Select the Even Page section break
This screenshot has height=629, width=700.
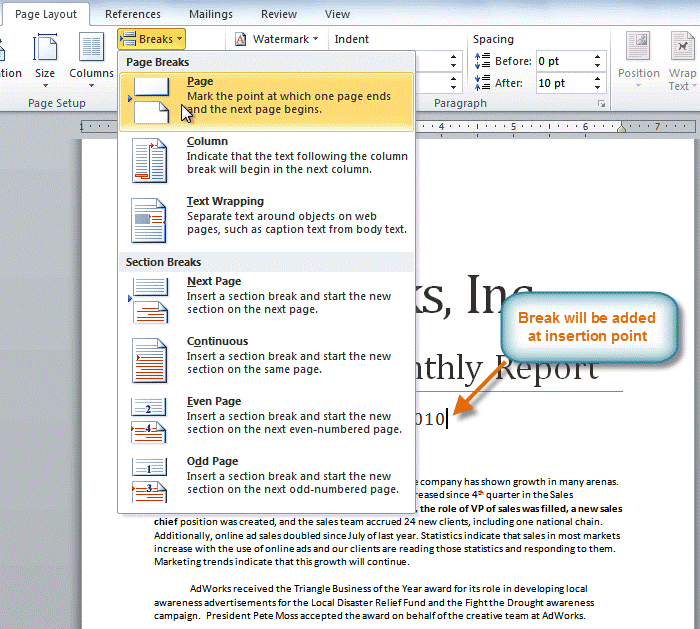[x=150, y=420]
